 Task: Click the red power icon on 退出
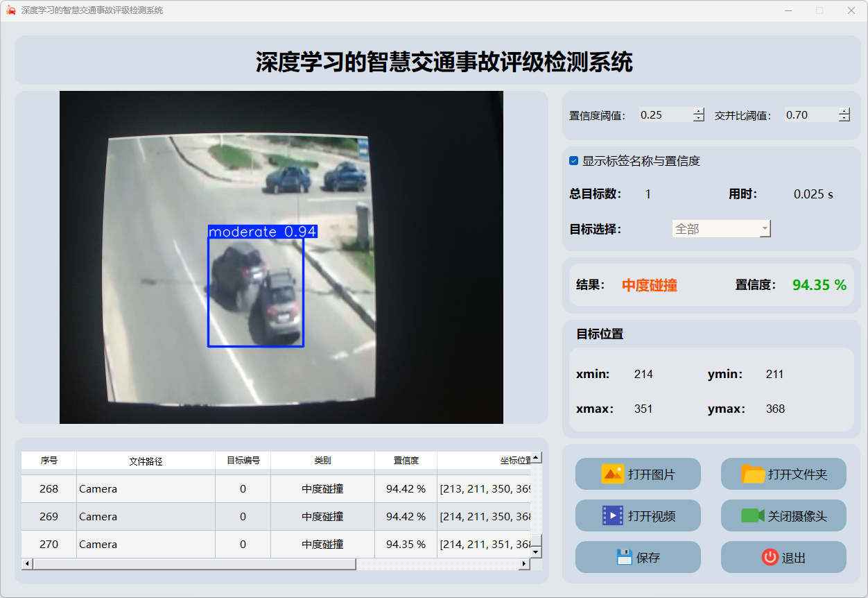click(x=770, y=557)
